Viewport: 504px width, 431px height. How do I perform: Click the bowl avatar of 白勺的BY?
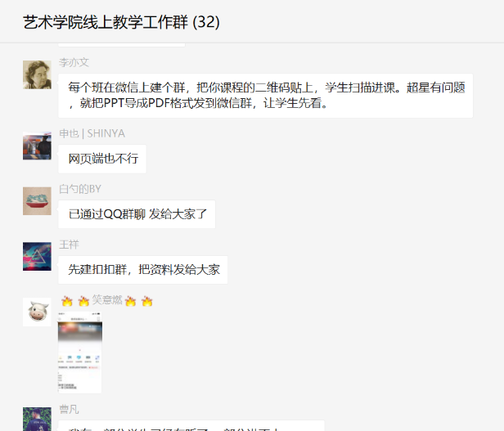tap(37, 201)
